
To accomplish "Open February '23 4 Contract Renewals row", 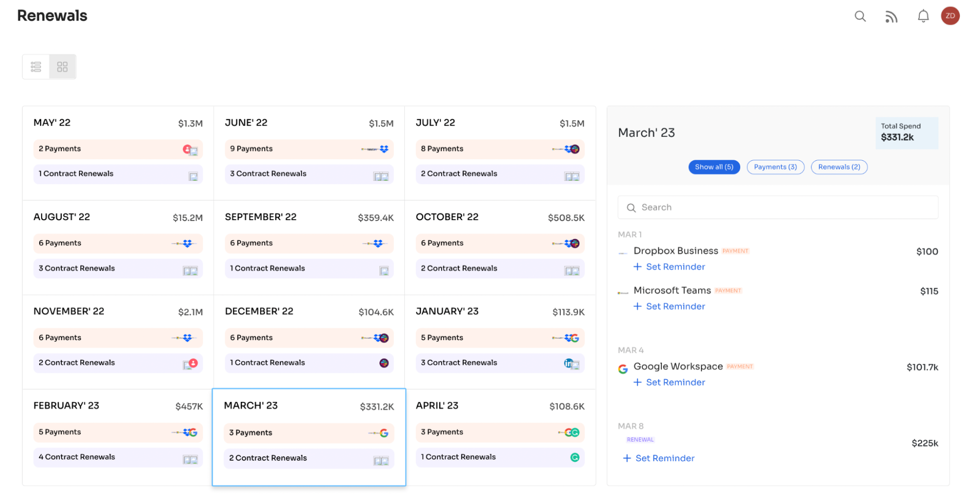I will pos(118,457).
